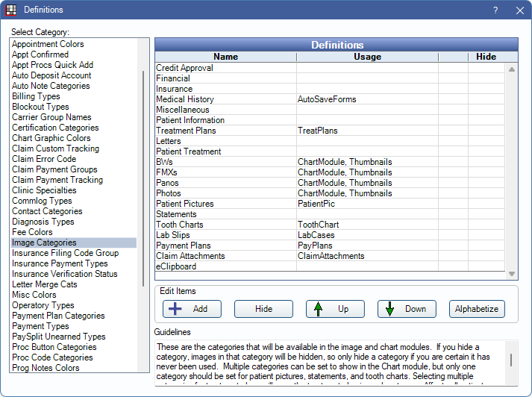The image size is (532, 397).
Task: Select Billing Types category
Action: coord(36,96)
